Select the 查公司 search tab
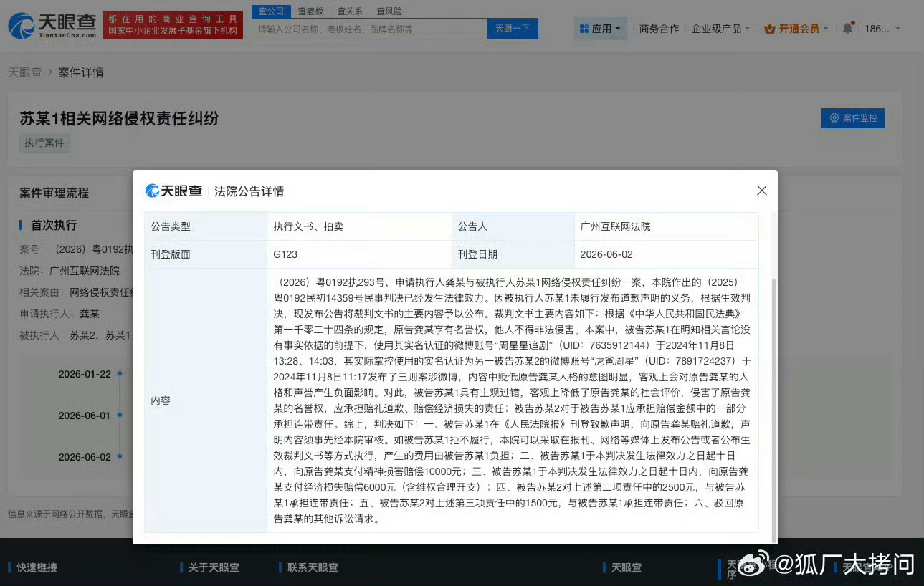The height and width of the screenshot is (586, 924). (x=272, y=11)
